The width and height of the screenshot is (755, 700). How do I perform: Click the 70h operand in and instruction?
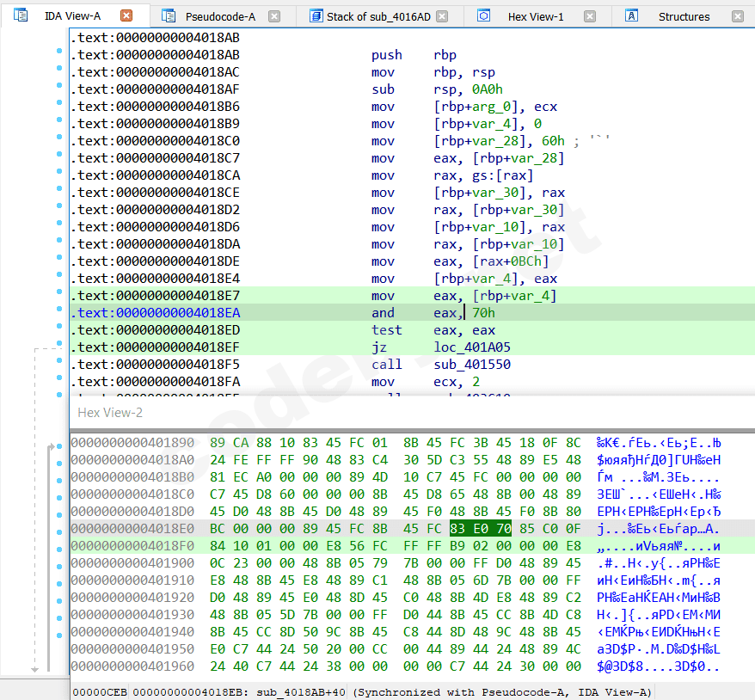coord(484,313)
